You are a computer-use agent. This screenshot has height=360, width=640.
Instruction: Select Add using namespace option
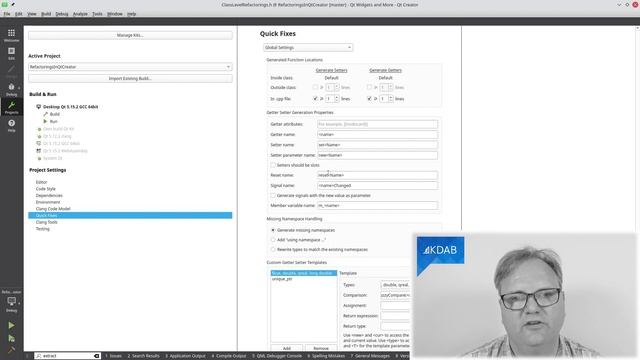[273, 240]
